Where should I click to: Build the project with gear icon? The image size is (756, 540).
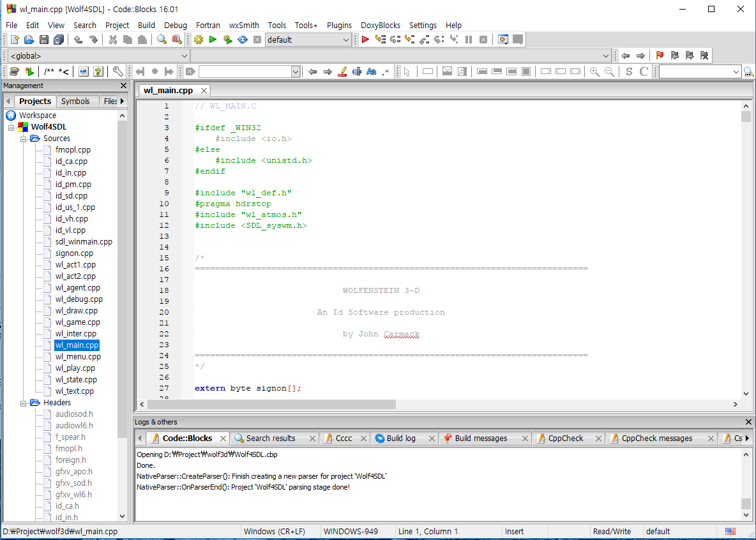pos(199,40)
